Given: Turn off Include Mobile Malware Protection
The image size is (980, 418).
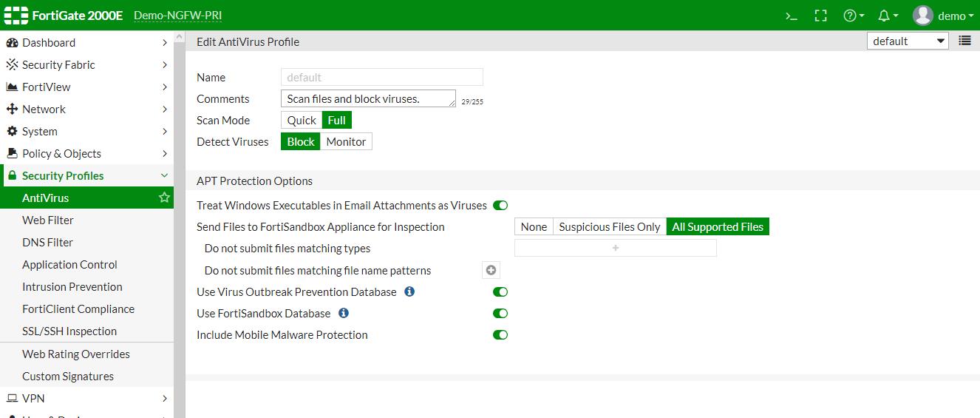Looking at the screenshot, I should click(500, 335).
